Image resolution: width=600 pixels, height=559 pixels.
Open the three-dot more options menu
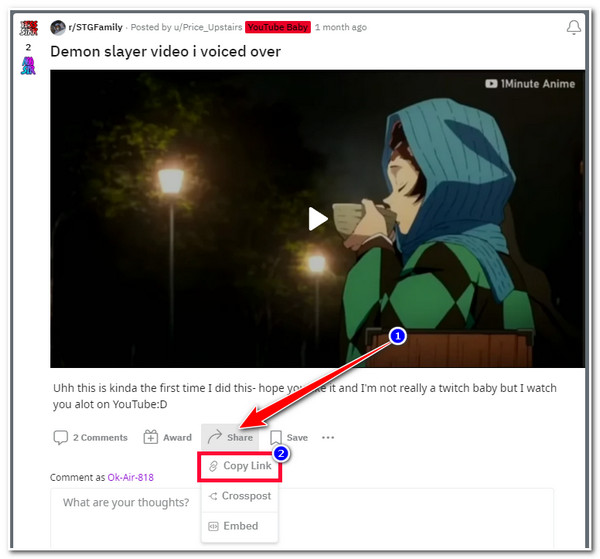pyautogui.click(x=328, y=437)
